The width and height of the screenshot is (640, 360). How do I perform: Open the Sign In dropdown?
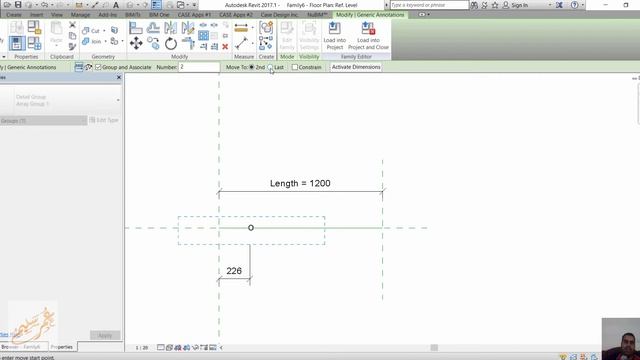point(550,5)
